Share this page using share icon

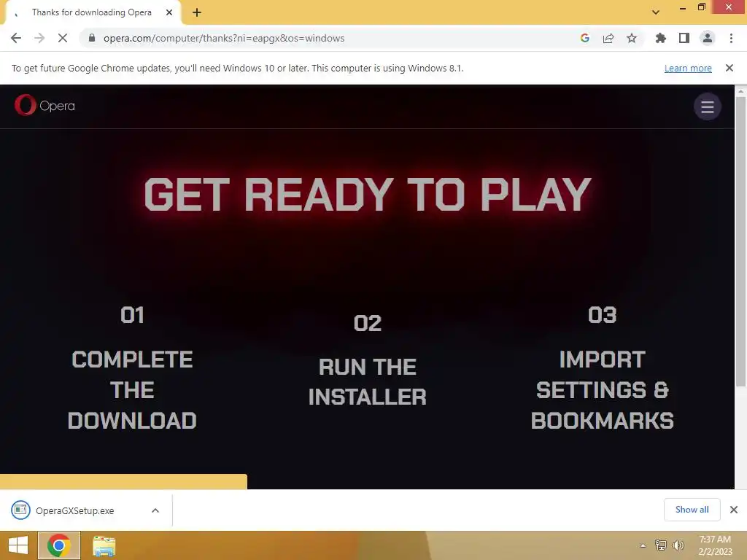[608, 38]
